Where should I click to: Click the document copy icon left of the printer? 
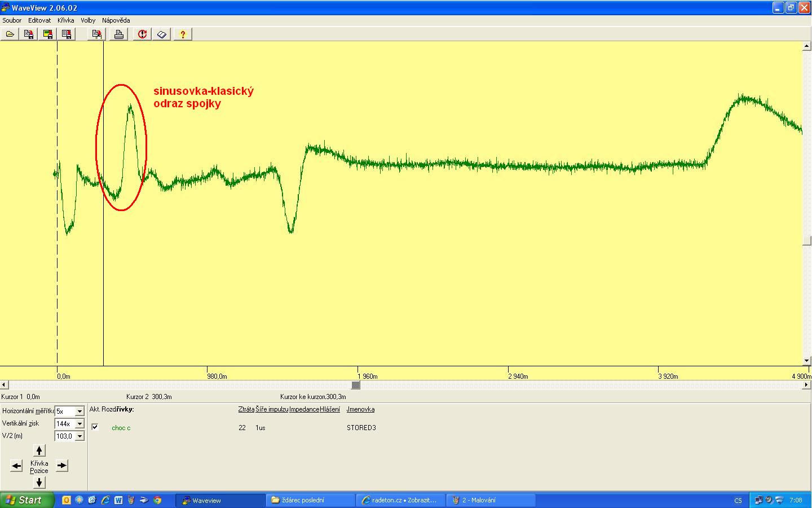97,34
